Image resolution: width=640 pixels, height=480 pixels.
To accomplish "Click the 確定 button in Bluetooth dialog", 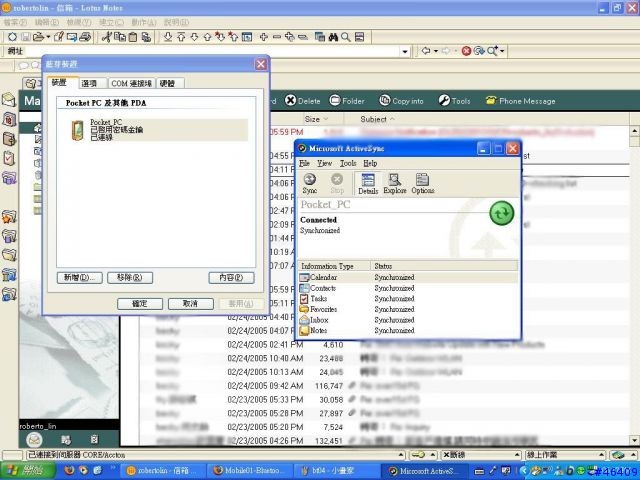I will point(140,304).
